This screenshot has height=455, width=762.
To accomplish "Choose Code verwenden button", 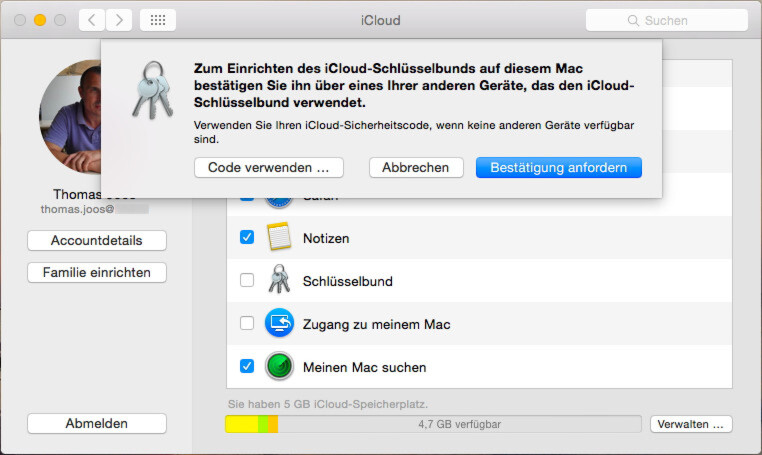I will click(269, 168).
